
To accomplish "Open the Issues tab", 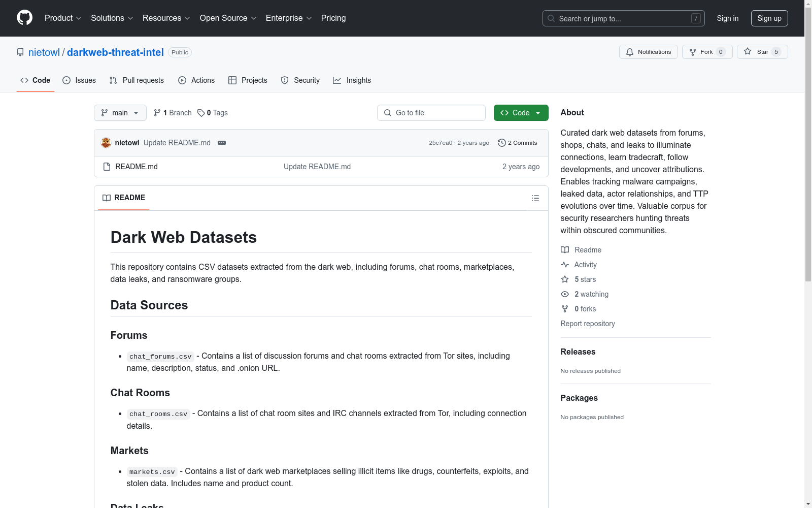I will tap(79, 80).
